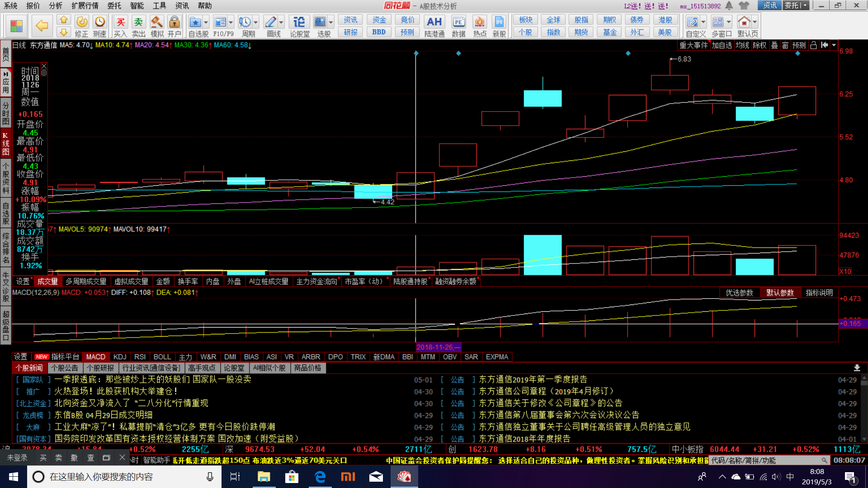Select 优选参数 optimized parameters
Image resolution: width=868 pixels, height=488 pixels.
point(740,293)
